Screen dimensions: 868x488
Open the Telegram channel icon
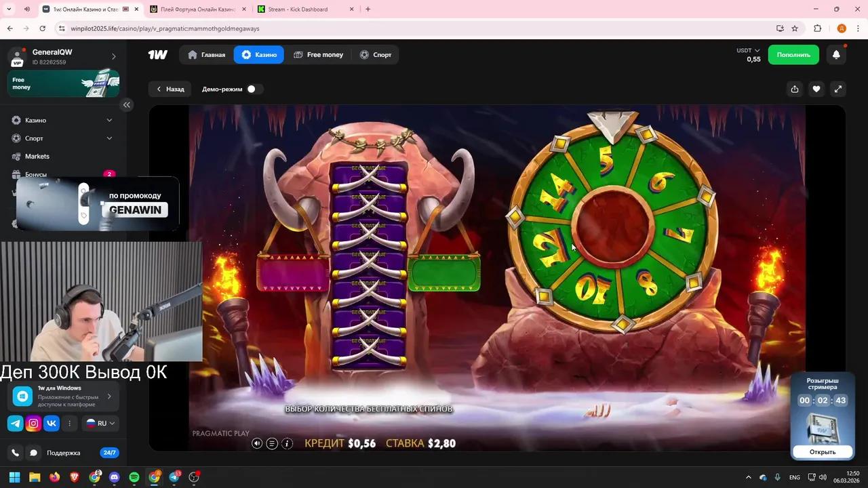[x=14, y=423]
